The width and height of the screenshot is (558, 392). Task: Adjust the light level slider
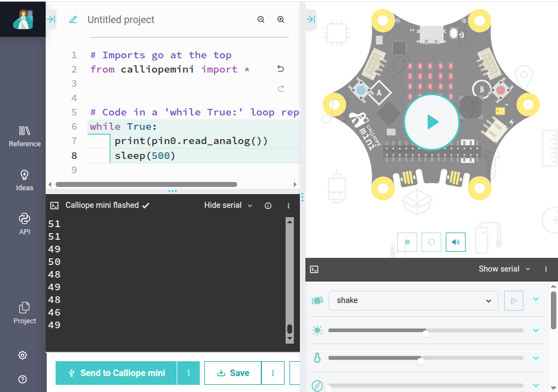pos(425,331)
